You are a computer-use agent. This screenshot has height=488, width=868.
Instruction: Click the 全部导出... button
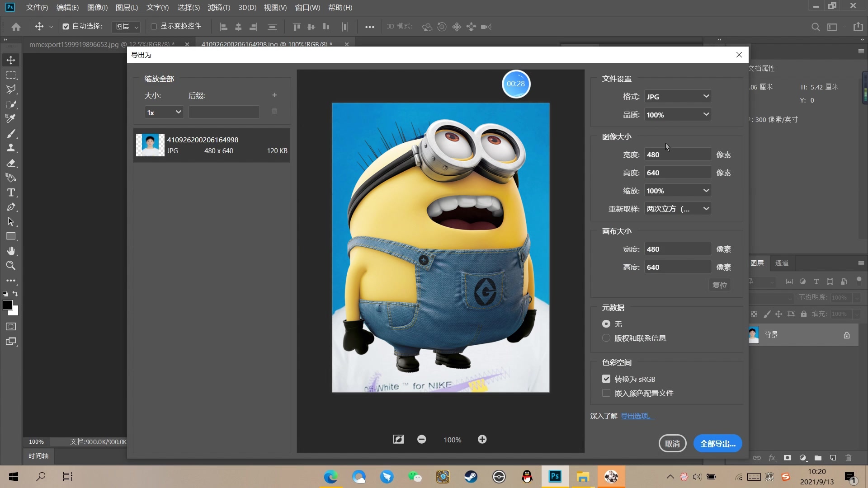coord(718,444)
